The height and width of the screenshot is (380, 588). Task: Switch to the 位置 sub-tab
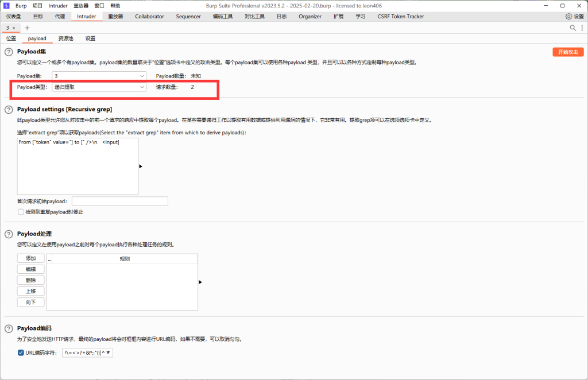[x=11, y=38]
